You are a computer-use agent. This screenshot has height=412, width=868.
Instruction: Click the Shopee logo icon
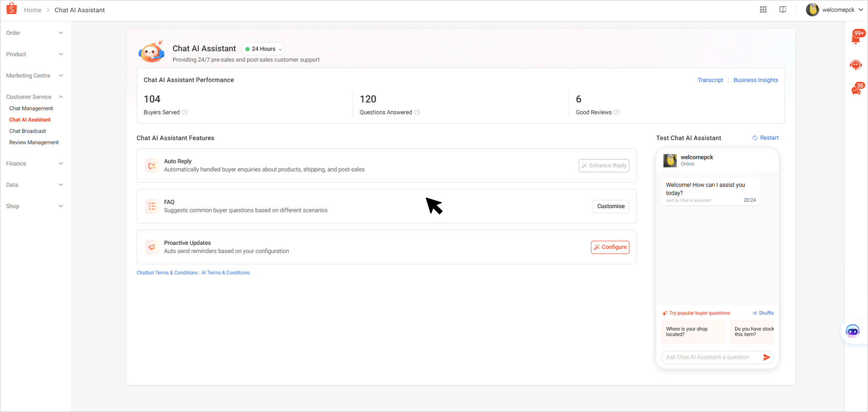coord(12,9)
